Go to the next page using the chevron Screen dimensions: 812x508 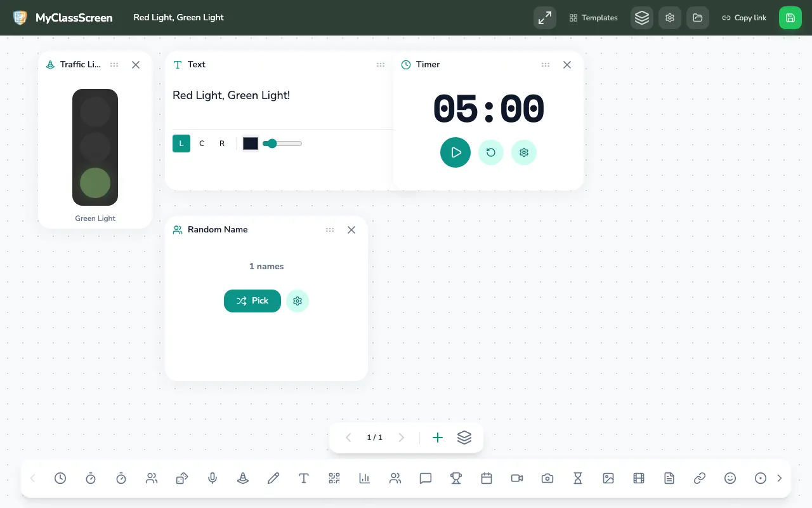click(x=401, y=438)
